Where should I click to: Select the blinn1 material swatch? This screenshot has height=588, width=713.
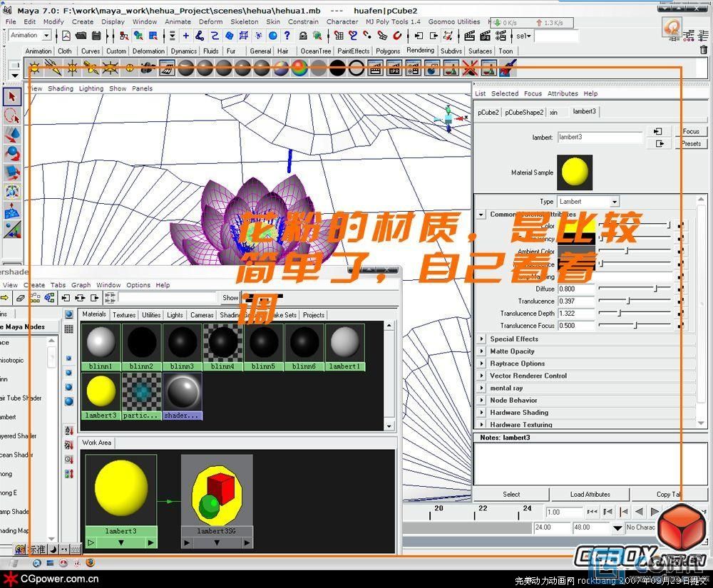click(101, 347)
